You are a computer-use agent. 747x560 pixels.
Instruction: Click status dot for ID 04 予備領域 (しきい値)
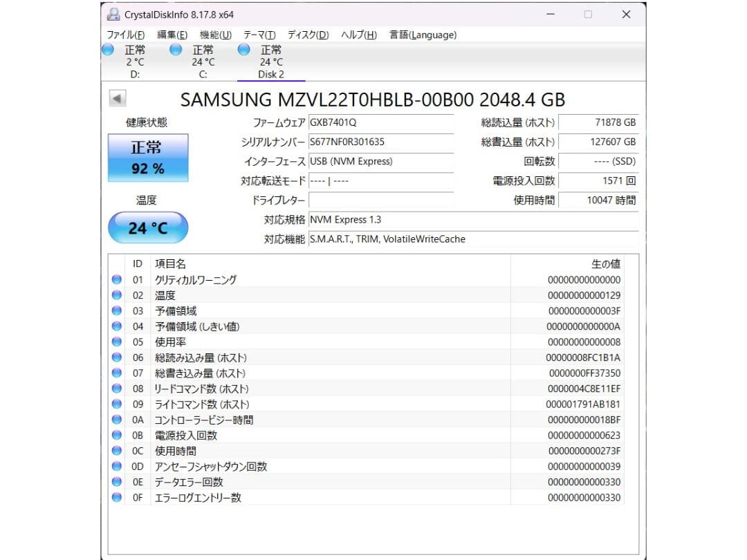pos(117,326)
